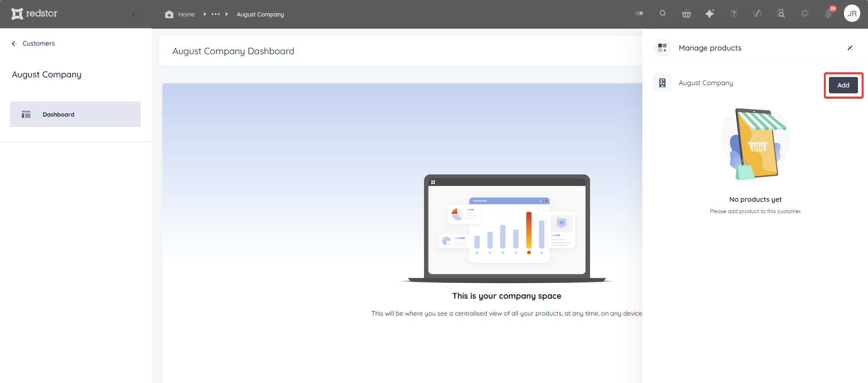868x383 pixels.
Task: Click 'This is your company space' heading
Action: point(507,296)
